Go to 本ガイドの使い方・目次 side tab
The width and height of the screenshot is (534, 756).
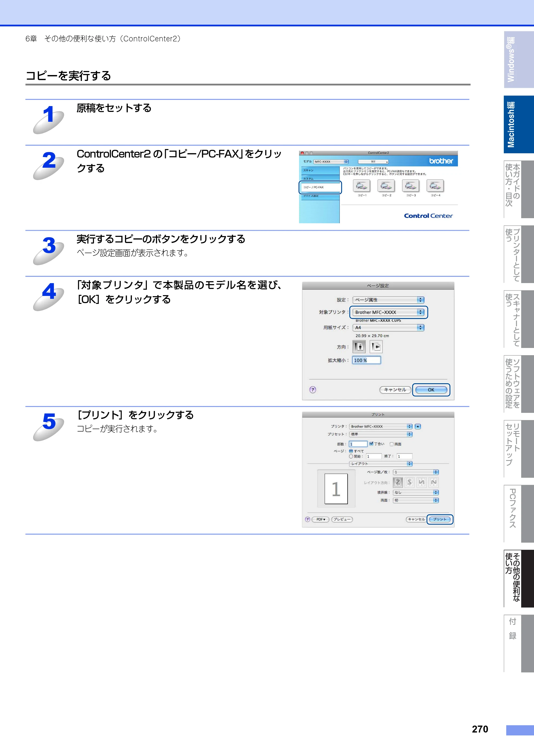click(x=519, y=189)
